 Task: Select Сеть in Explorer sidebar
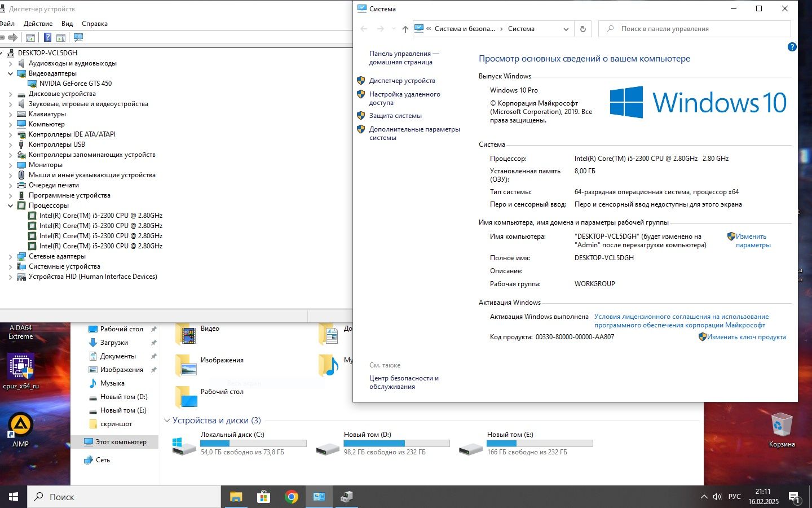[x=103, y=460]
